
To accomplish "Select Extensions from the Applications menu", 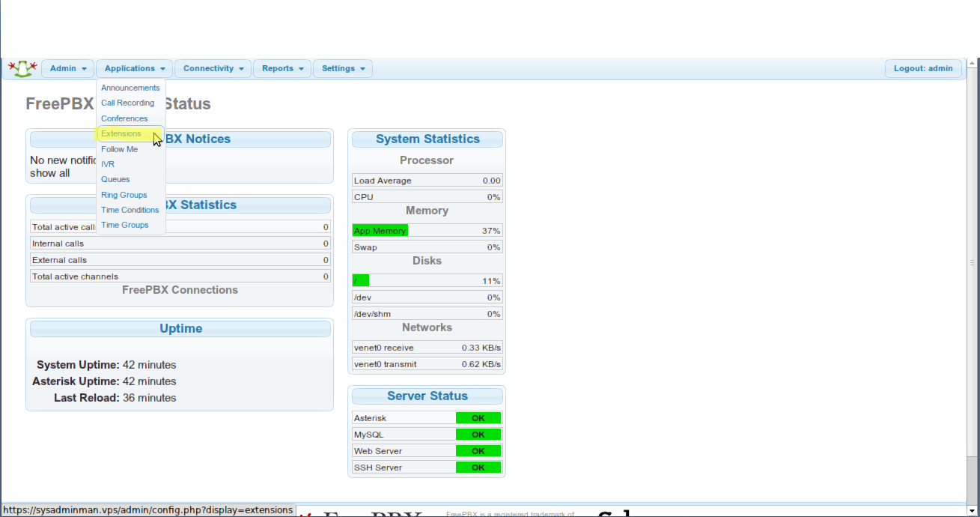I will 121,133.
